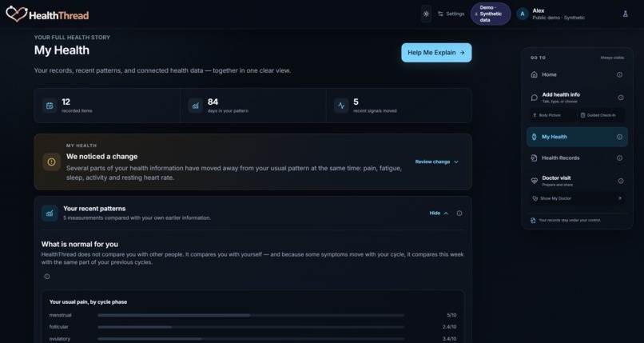This screenshot has height=343, width=644.
Task: Toggle the Always visible sidebar option
Action: click(x=612, y=58)
